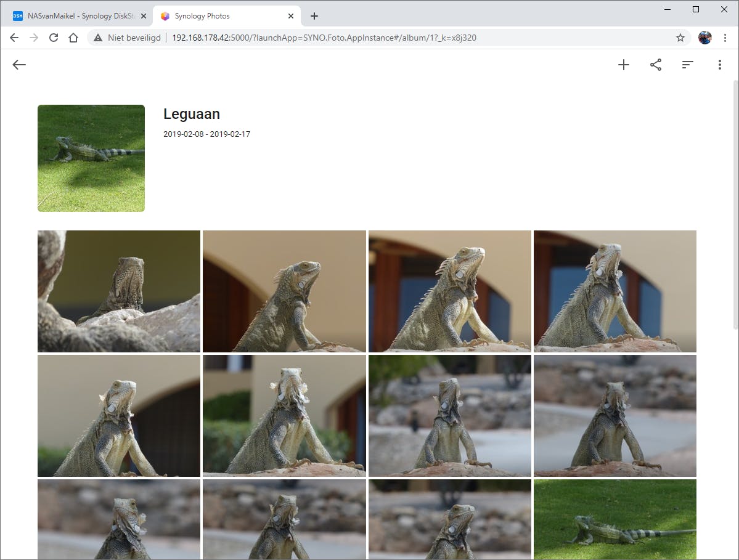This screenshot has height=560, width=739.
Task: Open first photo in the third row
Action: 119,519
